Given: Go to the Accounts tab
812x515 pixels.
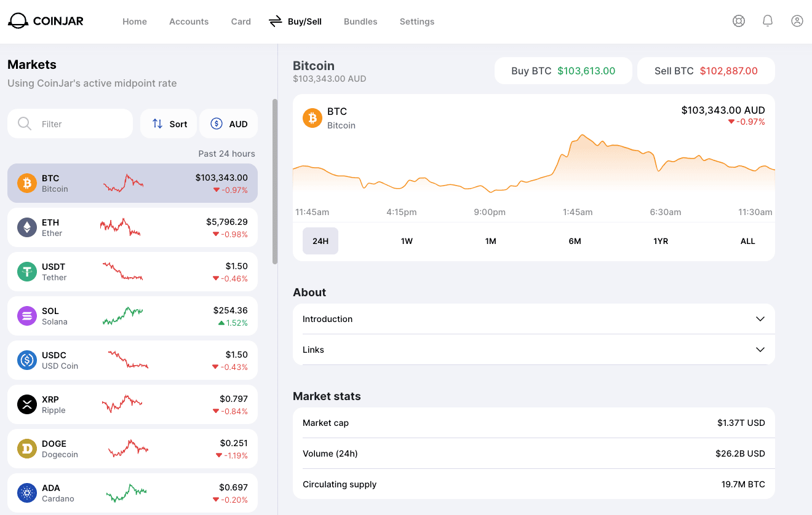Looking at the screenshot, I should click(x=189, y=22).
